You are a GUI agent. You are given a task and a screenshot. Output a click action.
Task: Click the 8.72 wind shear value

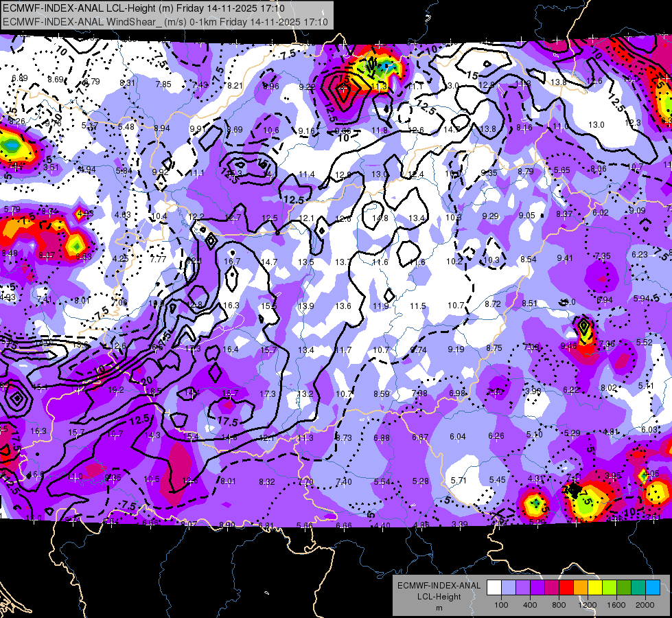click(x=493, y=304)
